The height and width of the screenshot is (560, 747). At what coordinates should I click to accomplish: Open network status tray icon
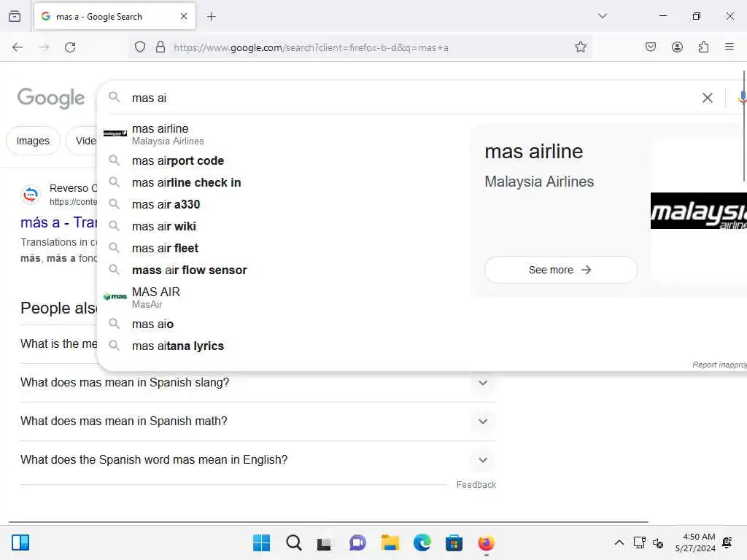(639, 542)
